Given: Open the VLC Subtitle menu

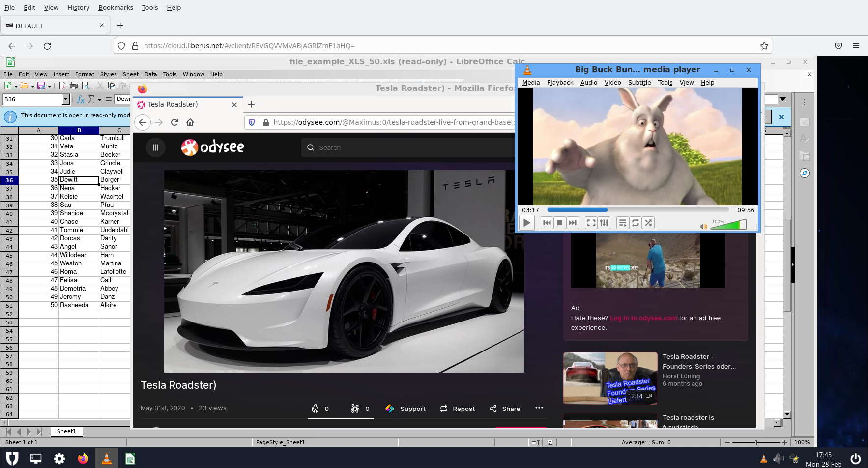Looking at the screenshot, I should pos(639,83).
